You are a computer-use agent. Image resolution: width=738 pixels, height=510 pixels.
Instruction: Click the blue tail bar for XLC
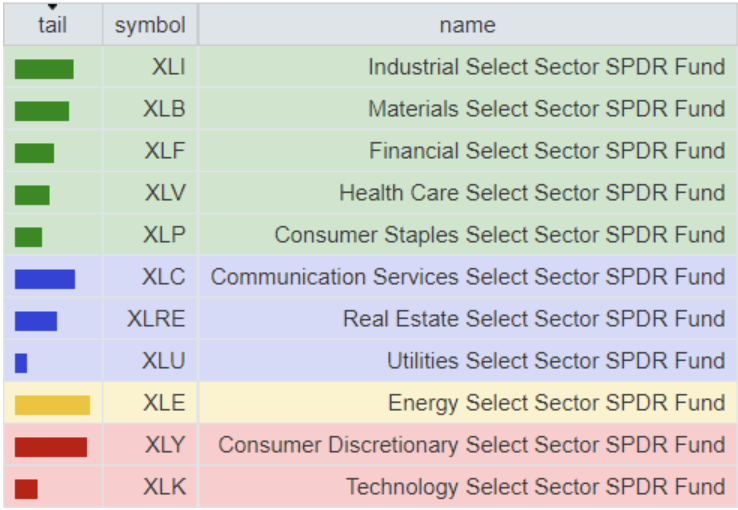(45, 279)
